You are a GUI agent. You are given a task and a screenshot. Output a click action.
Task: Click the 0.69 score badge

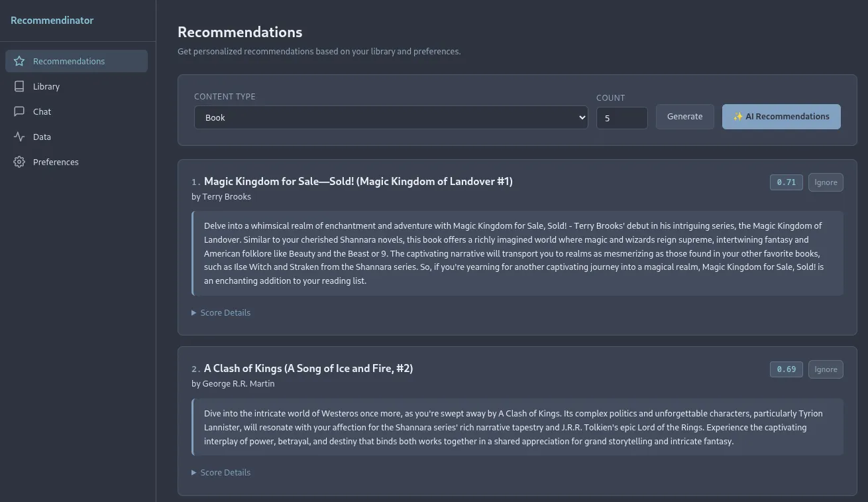(787, 369)
